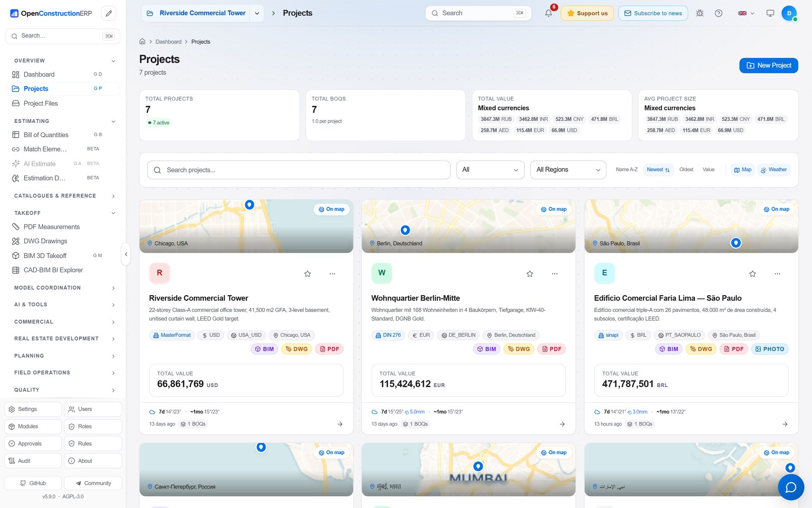Click the home icon in breadcrumb
Viewport: 812px width, 508px height.
tap(143, 42)
